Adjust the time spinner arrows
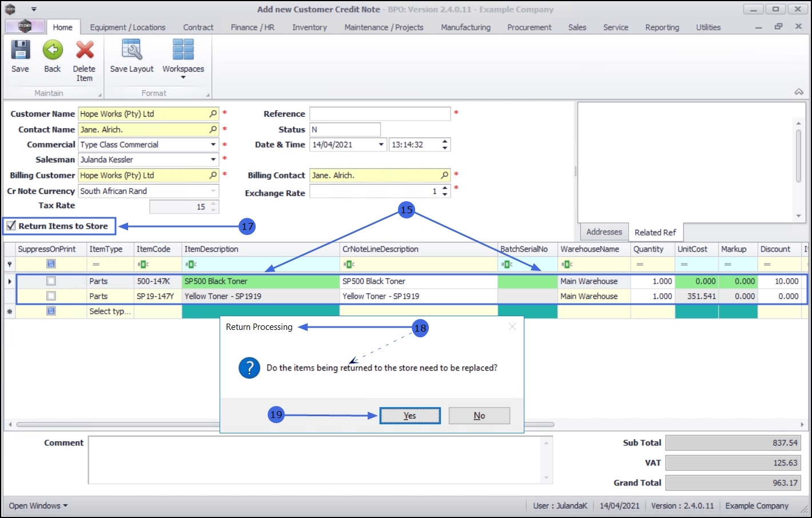The width and height of the screenshot is (812, 518). [x=445, y=145]
